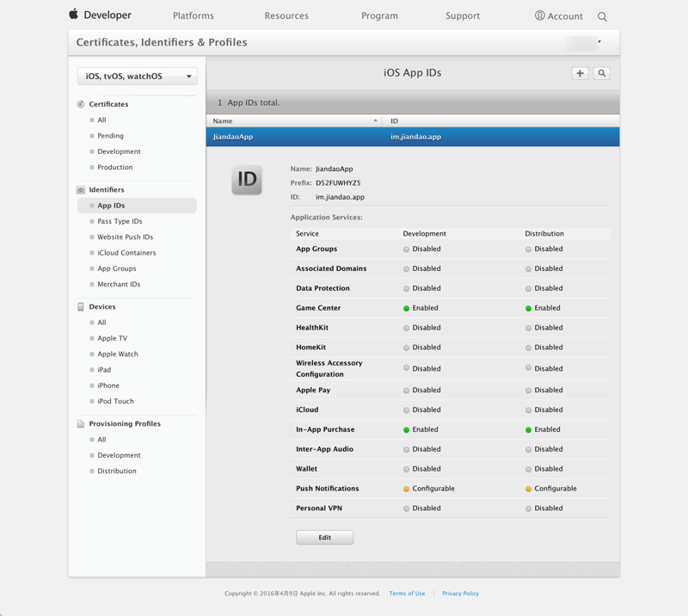Viewport: 688px width, 616px height.
Task: Search App IDs using magnifier button
Action: [x=601, y=73]
